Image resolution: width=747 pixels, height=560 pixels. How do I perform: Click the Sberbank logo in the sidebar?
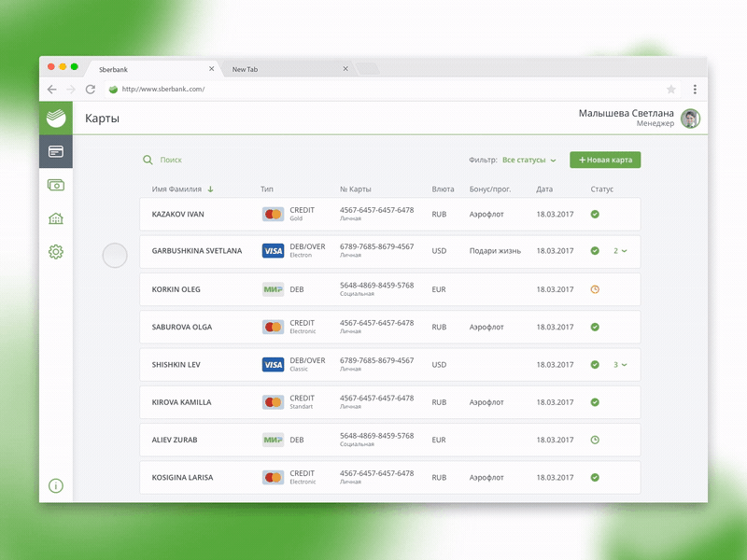click(x=56, y=118)
